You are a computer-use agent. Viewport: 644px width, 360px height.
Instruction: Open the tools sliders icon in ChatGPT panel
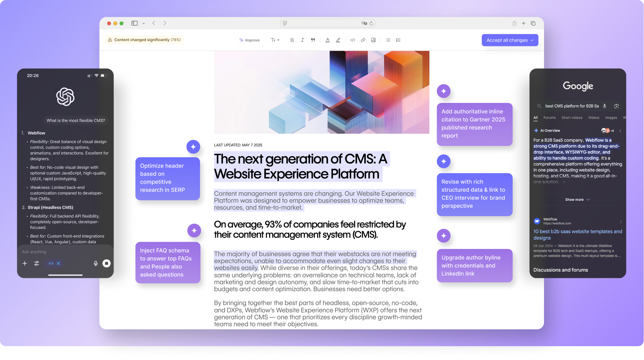pyautogui.click(x=37, y=263)
